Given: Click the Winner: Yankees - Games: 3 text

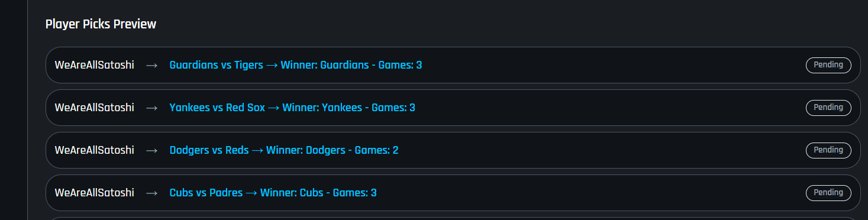Looking at the screenshot, I should (349, 108).
